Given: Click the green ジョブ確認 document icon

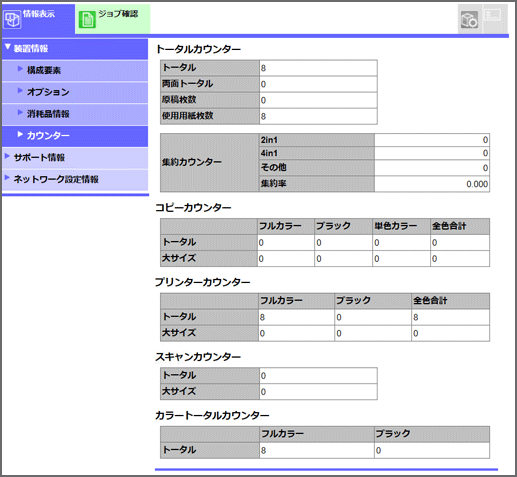Looking at the screenshot, I should pyautogui.click(x=87, y=20).
